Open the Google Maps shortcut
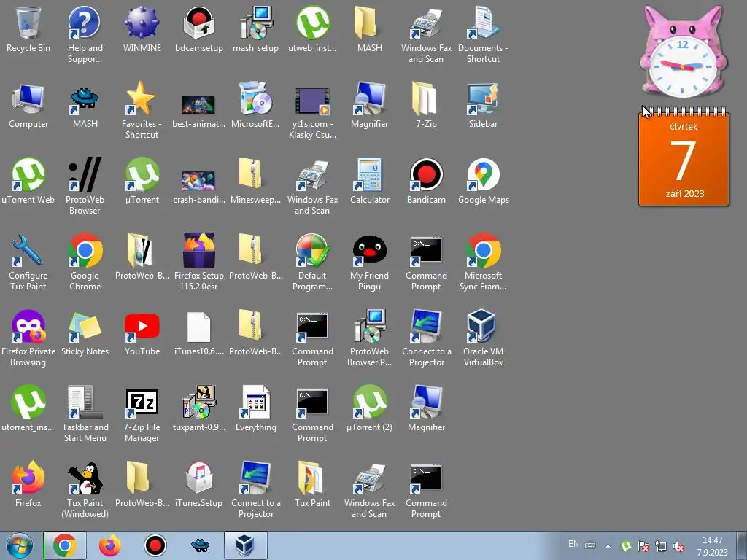 (x=483, y=182)
